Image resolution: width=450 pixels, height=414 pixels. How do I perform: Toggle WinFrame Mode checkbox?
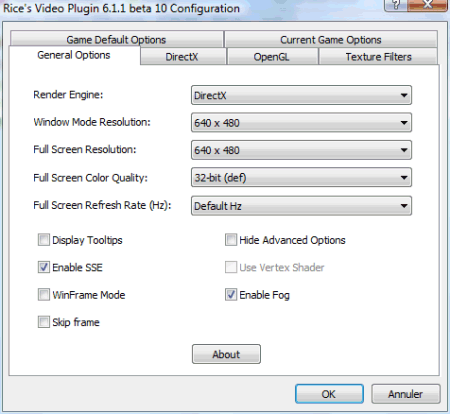point(44,295)
